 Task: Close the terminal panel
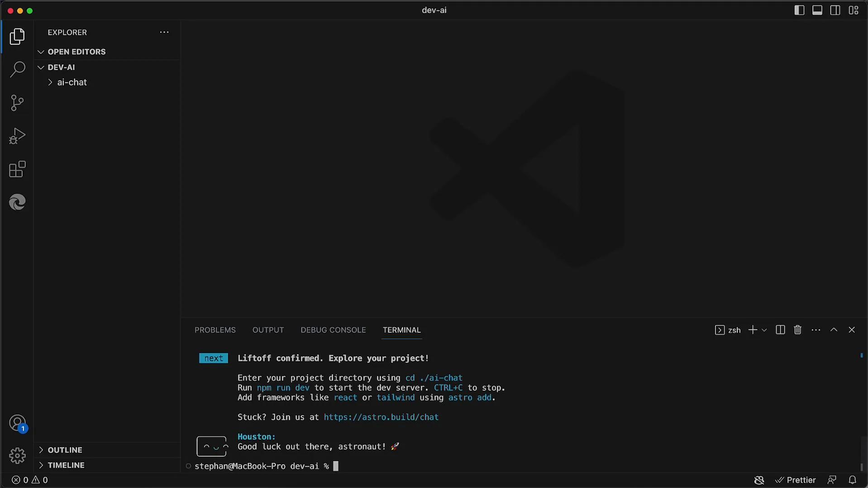click(x=852, y=330)
